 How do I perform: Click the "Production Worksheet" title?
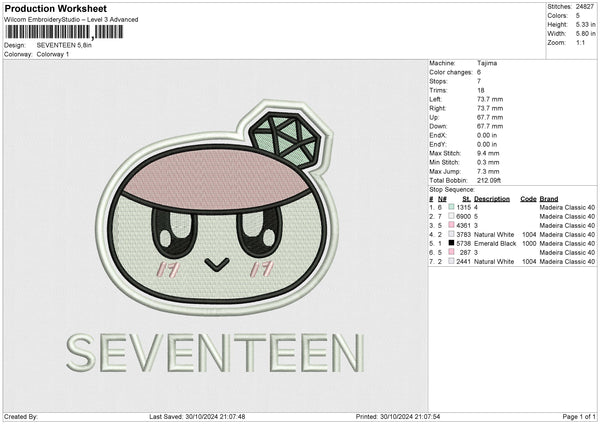56,8
